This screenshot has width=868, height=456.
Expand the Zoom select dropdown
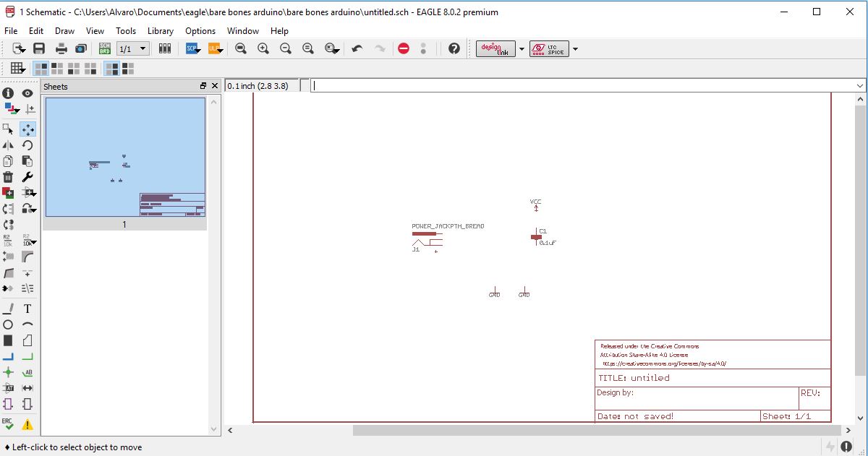[333, 48]
